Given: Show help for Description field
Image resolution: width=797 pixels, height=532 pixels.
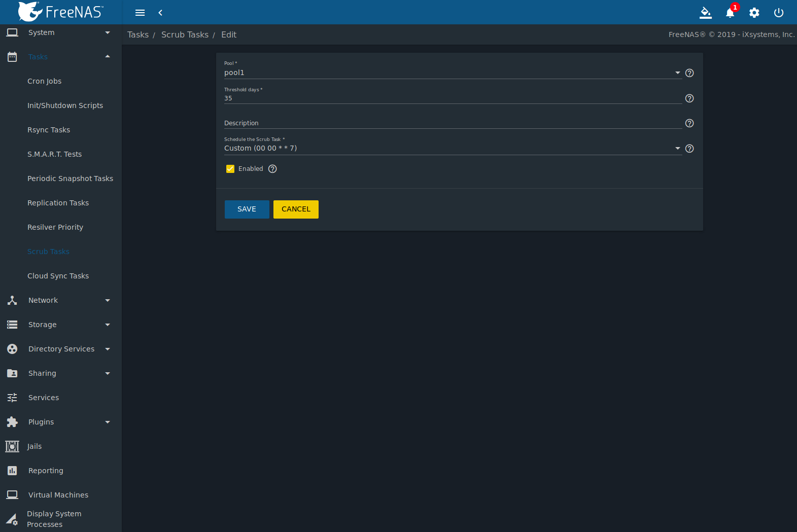Looking at the screenshot, I should 689,123.
